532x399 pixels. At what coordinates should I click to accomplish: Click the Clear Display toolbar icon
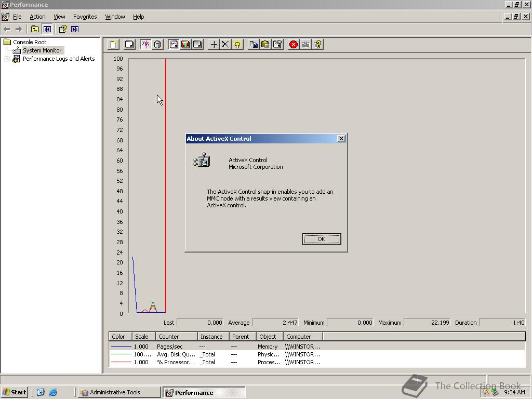[129, 45]
